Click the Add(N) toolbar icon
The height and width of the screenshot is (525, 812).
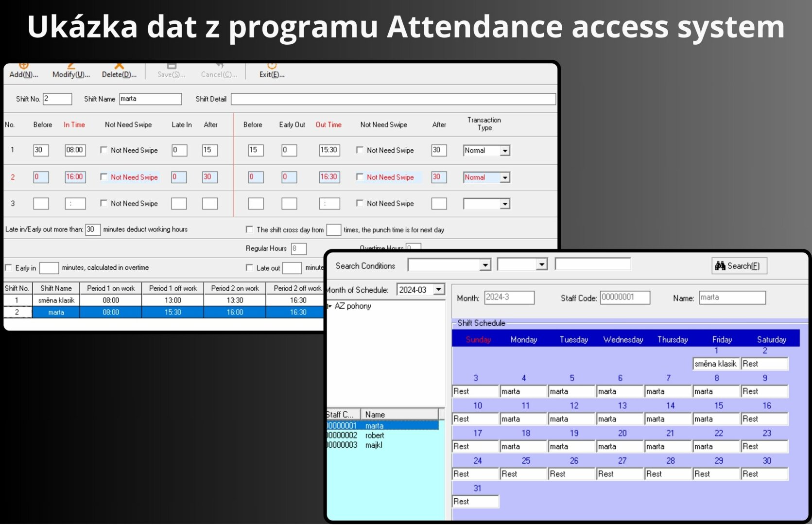[23, 70]
